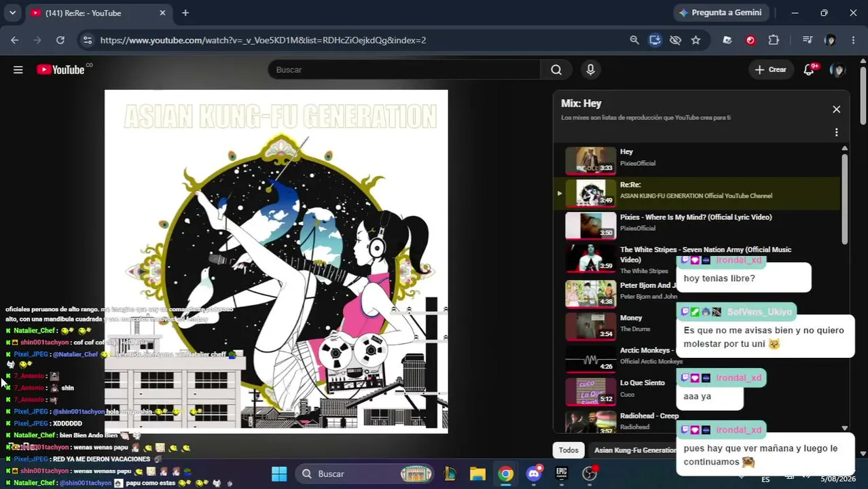The image size is (868, 489).
Task: Open the playlist three-dot options menu
Action: tap(836, 132)
